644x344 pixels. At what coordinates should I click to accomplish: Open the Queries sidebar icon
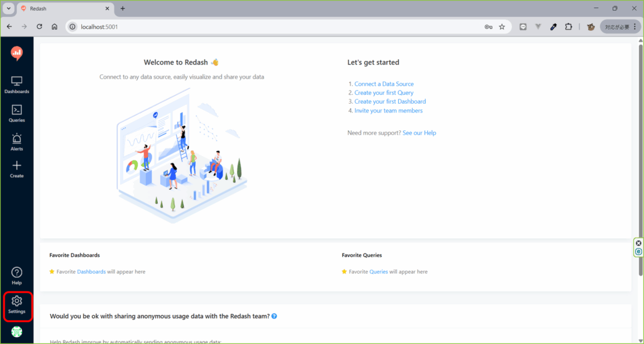(x=17, y=113)
